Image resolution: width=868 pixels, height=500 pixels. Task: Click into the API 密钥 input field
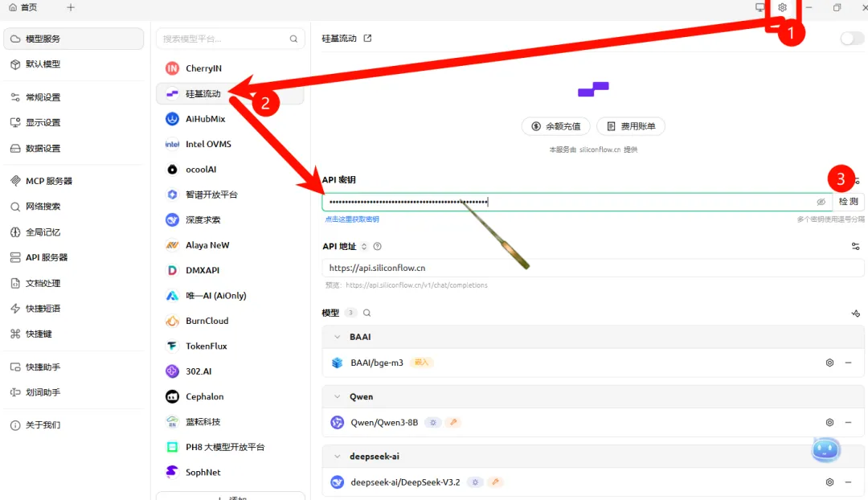575,202
